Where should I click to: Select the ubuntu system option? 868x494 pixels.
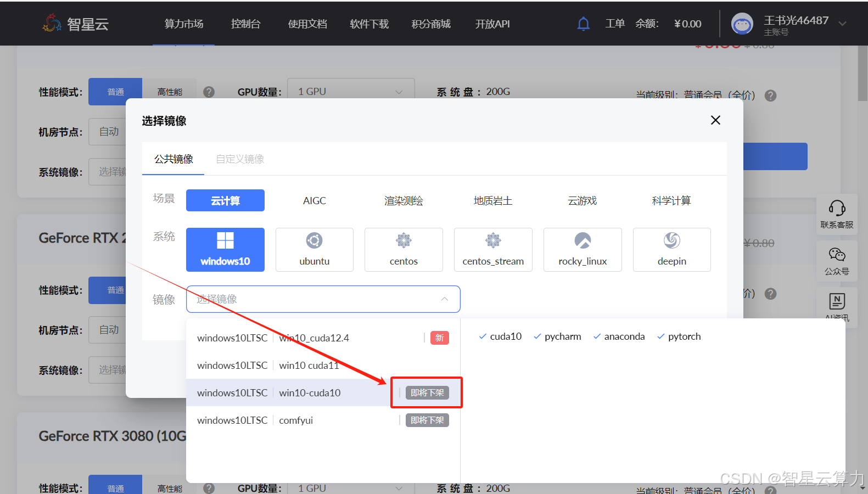pyautogui.click(x=315, y=250)
